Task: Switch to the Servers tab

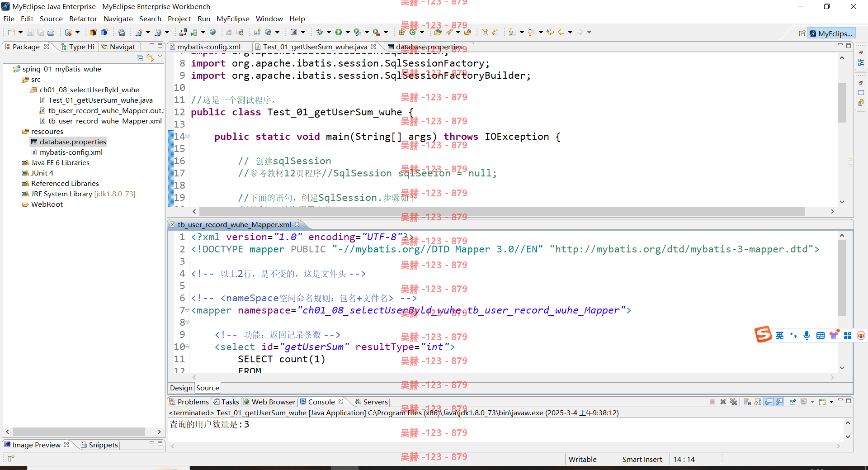Action: pos(371,402)
